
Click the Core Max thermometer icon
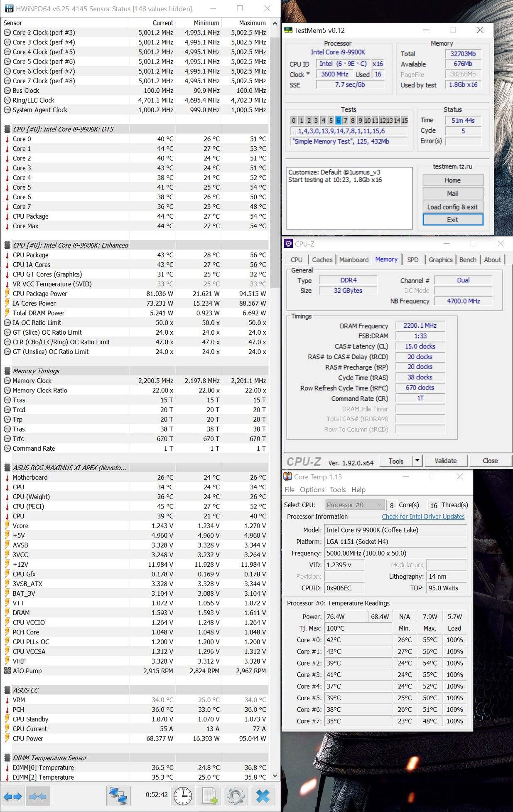point(7,226)
